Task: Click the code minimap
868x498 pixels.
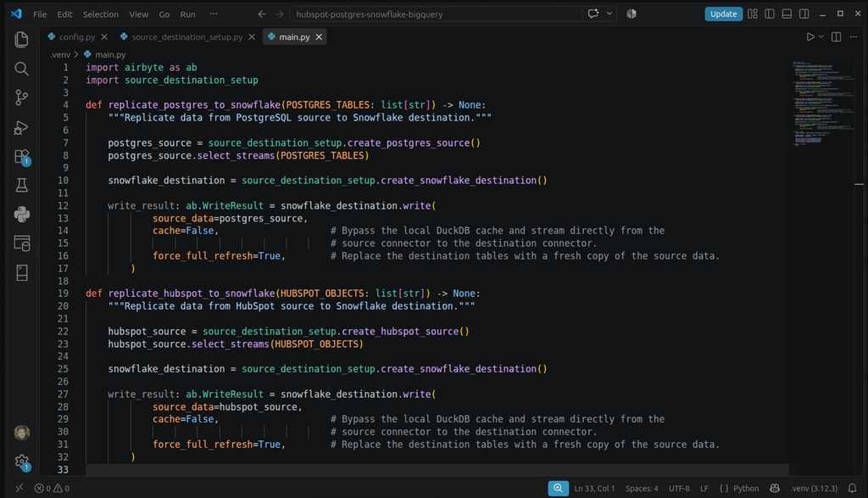Action: coord(822,104)
